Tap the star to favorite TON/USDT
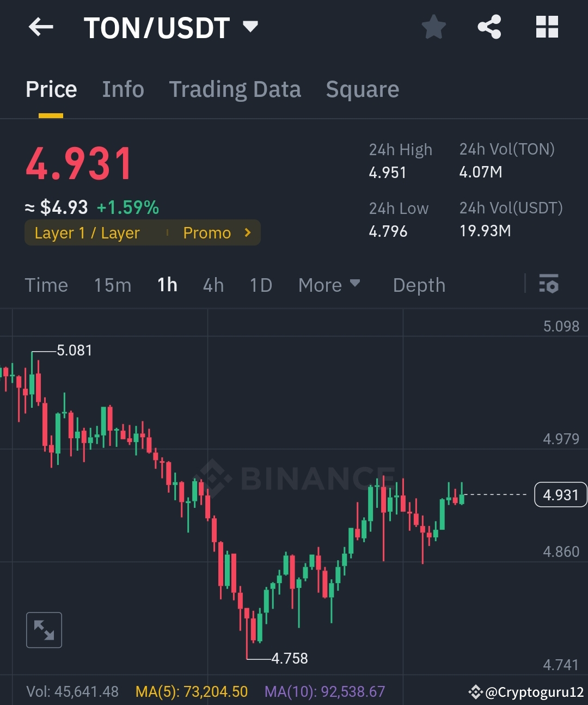The width and height of the screenshot is (588, 705). coord(434,26)
